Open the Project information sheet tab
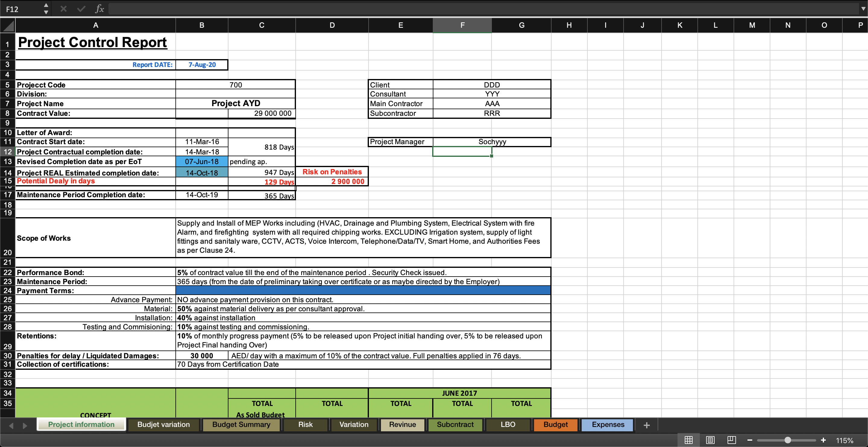This screenshot has width=868, height=447. coord(81,424)
